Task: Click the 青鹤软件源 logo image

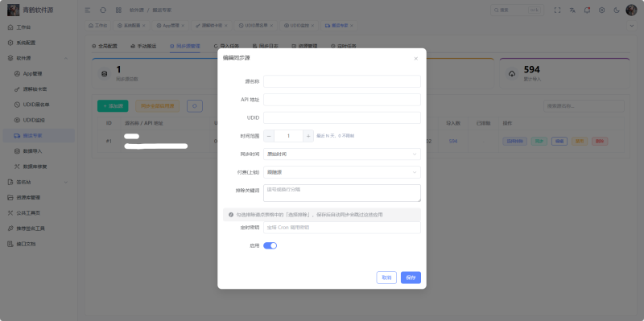Action: (13, 10)
